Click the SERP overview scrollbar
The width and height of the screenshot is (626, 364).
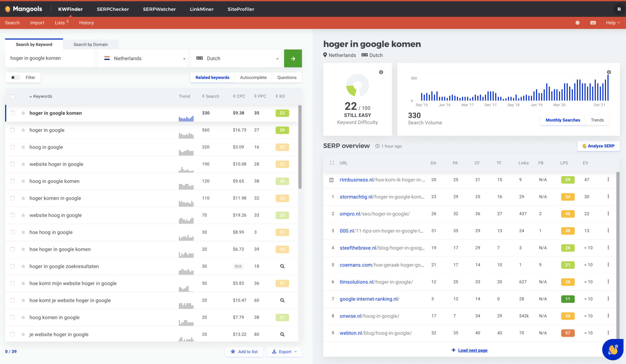click(x=618, y=256)
